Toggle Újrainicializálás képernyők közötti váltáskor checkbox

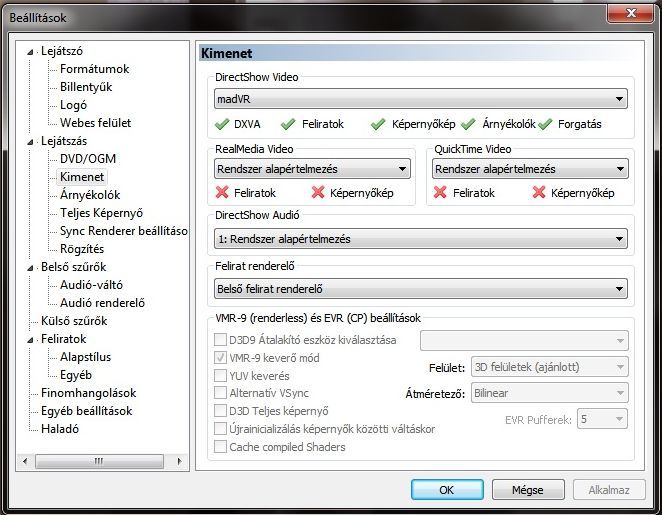pos(220,428)
